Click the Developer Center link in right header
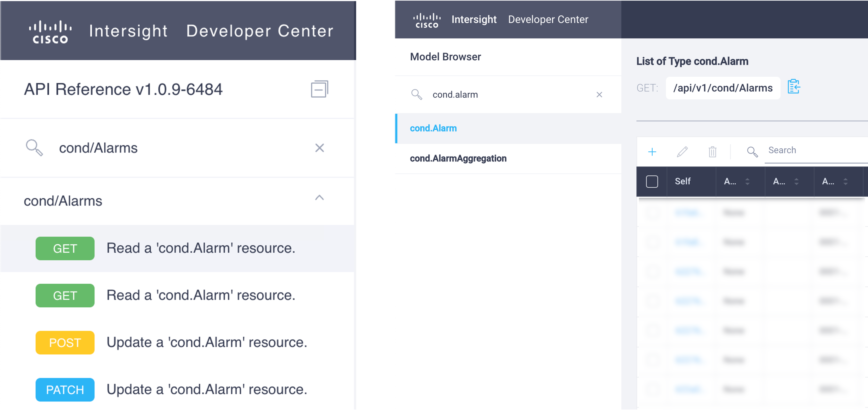The image size is (868, 410). pos(548,20)
